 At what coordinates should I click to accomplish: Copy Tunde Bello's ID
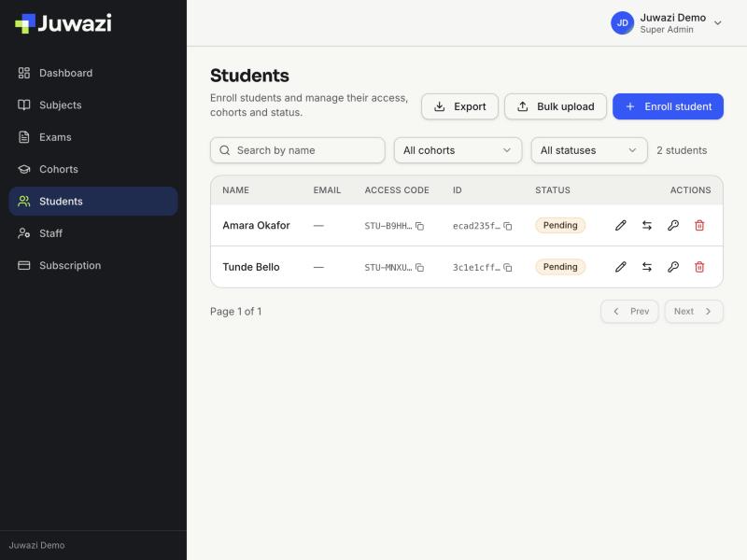(508, 267)
